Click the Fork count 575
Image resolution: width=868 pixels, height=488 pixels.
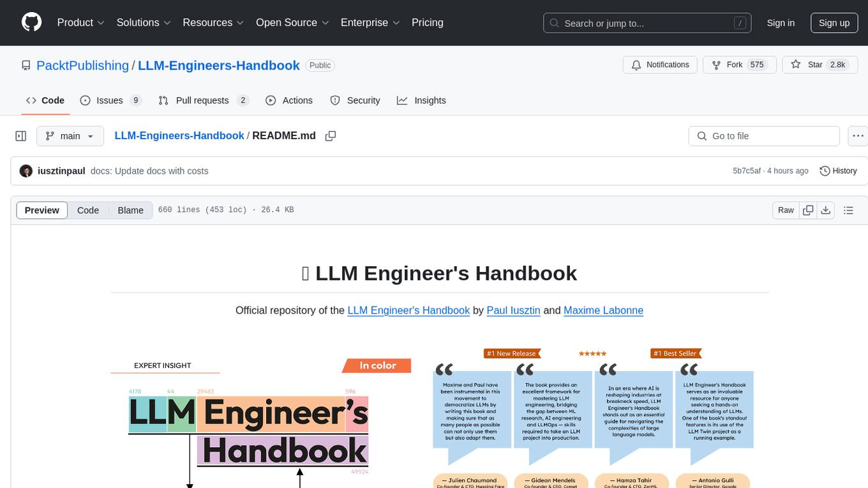click(x=757, y=65)
